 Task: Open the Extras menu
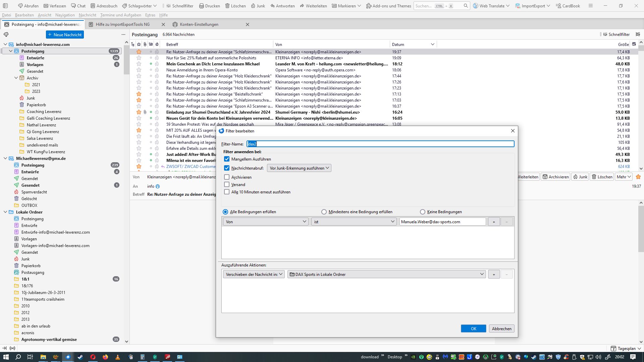[150, 15]
